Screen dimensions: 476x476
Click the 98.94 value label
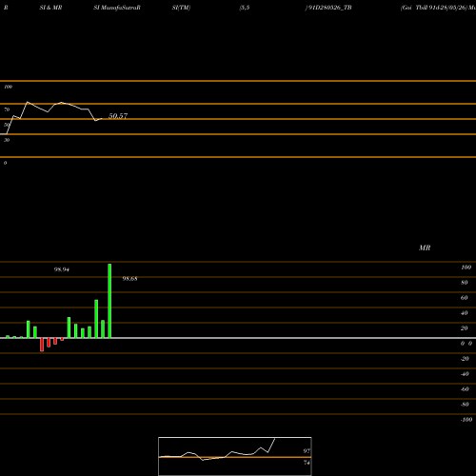click(62, 269)
